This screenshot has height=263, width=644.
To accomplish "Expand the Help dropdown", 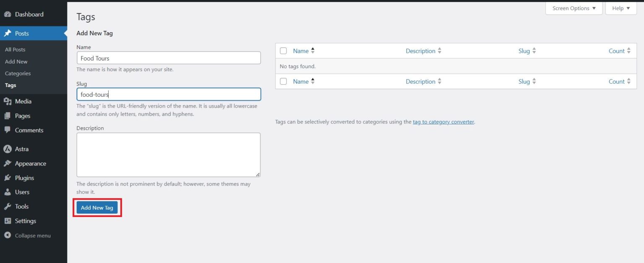I will [621, 8].
